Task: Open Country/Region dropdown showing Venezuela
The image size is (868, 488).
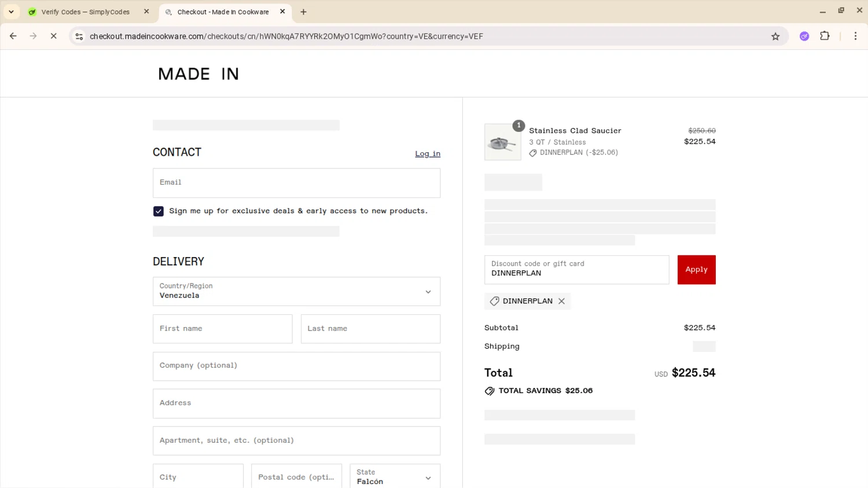Action: tap(296, 291)
